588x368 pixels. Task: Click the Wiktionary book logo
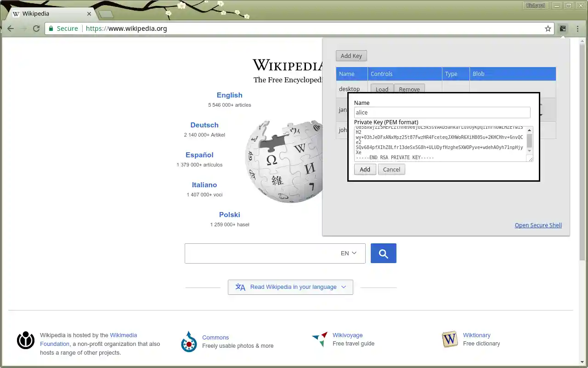pyautogui.click(x=449, y=339)
